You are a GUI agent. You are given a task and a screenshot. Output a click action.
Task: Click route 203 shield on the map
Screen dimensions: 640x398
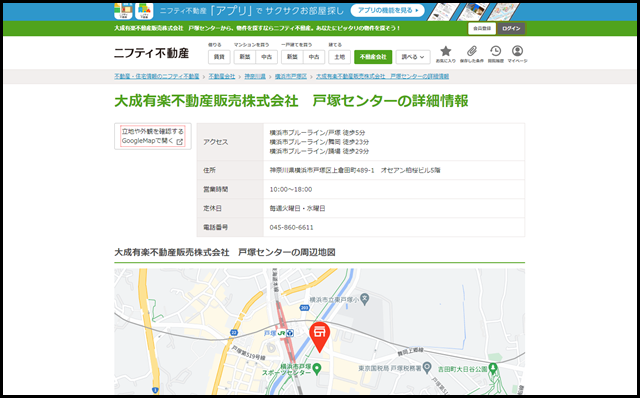(x=304, y=308)
